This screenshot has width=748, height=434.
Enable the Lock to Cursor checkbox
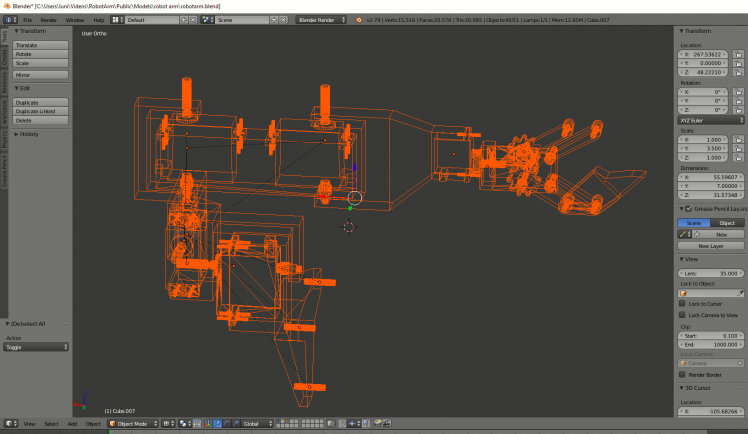click(682, 304)
